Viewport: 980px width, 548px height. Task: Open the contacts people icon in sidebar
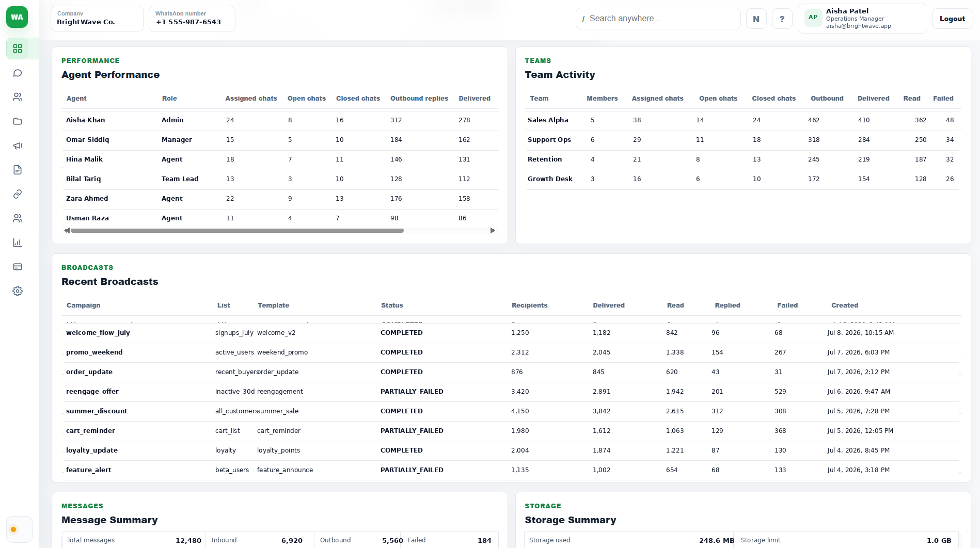pyautogui.click(x=18, y=97)
